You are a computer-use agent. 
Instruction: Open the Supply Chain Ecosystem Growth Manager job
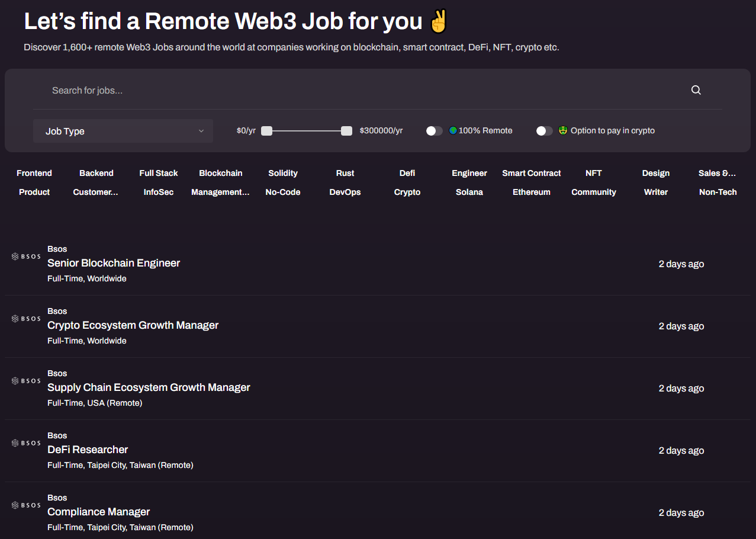[149, 387]
